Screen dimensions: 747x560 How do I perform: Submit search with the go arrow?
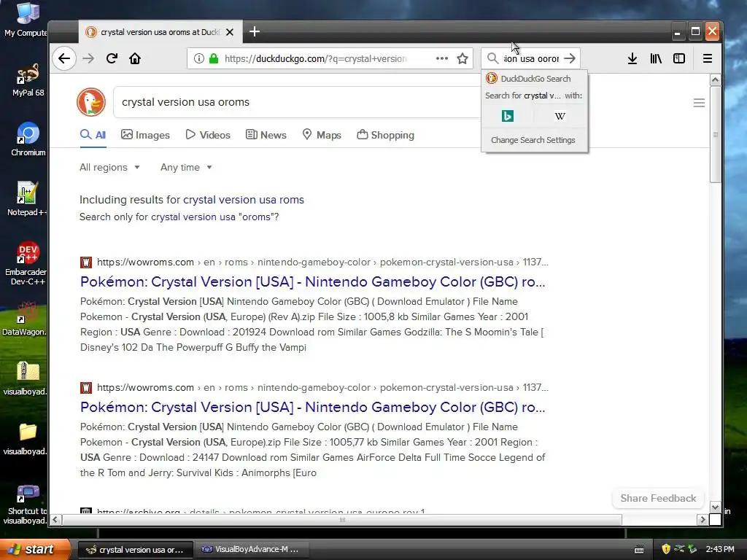click(569, 58)
